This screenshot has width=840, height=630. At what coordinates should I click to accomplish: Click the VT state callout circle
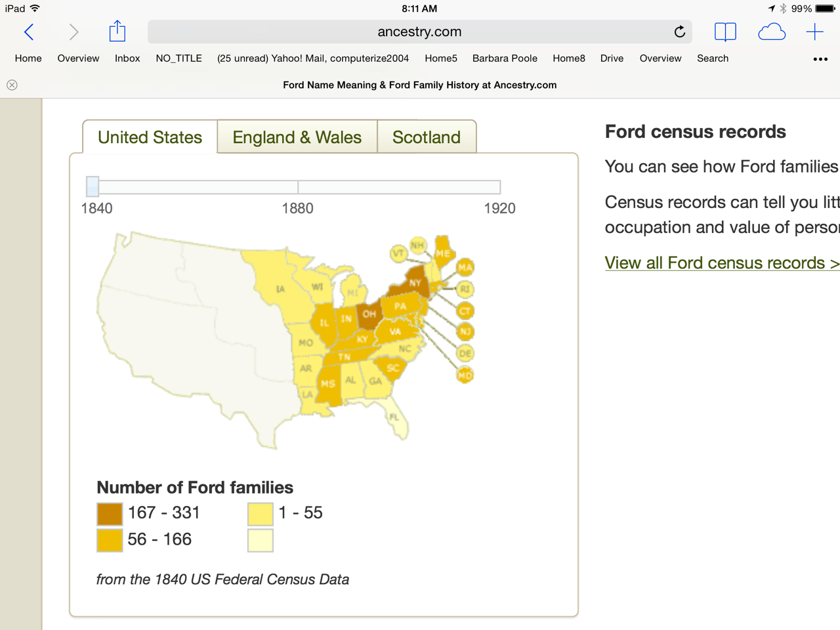click(x=398, y=253)
